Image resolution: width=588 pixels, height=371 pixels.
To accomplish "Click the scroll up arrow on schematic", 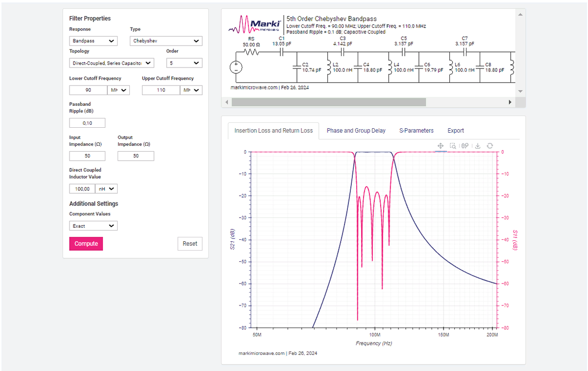I will [520, 14].
